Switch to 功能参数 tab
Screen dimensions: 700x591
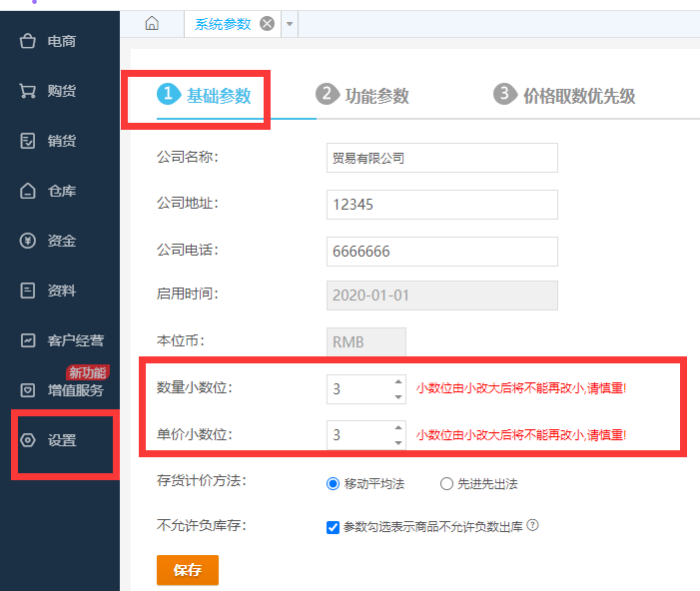363,96
